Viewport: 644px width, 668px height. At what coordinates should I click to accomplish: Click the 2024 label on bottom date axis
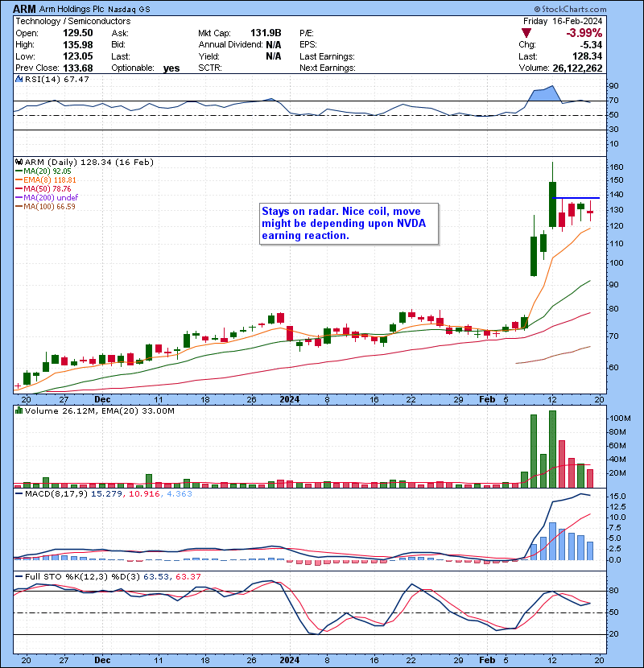(289, 660)
